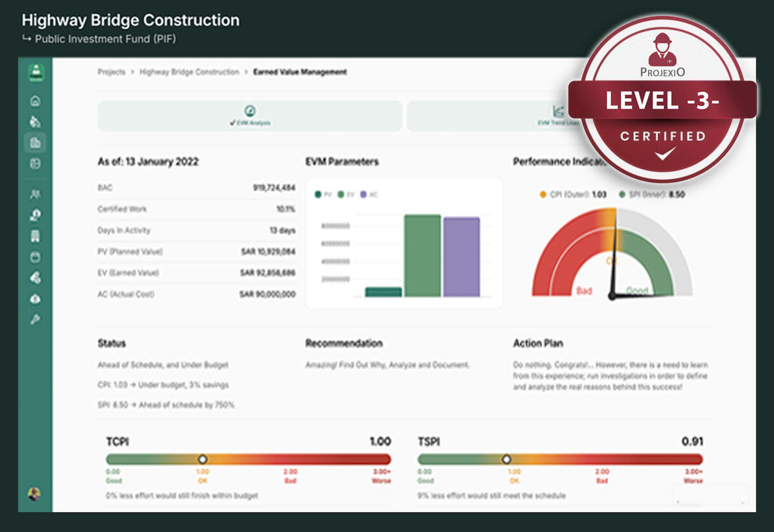
Task: Click the key icon at sidebar bottom
Action: [x=35, y=319]
